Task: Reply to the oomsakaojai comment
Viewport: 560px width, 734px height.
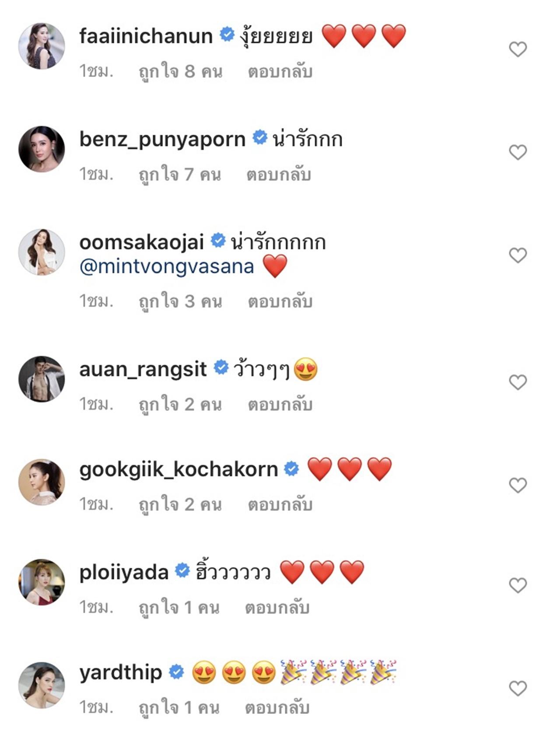Action: [x=280, y=301]
